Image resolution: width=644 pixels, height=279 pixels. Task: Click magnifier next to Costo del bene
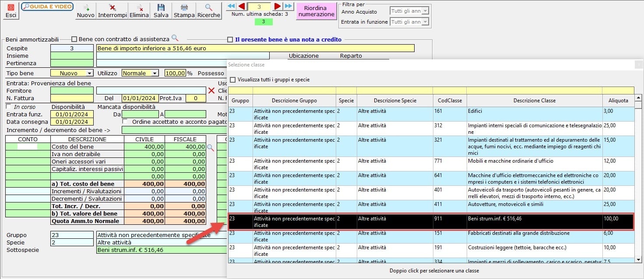[x=211, y=148]
